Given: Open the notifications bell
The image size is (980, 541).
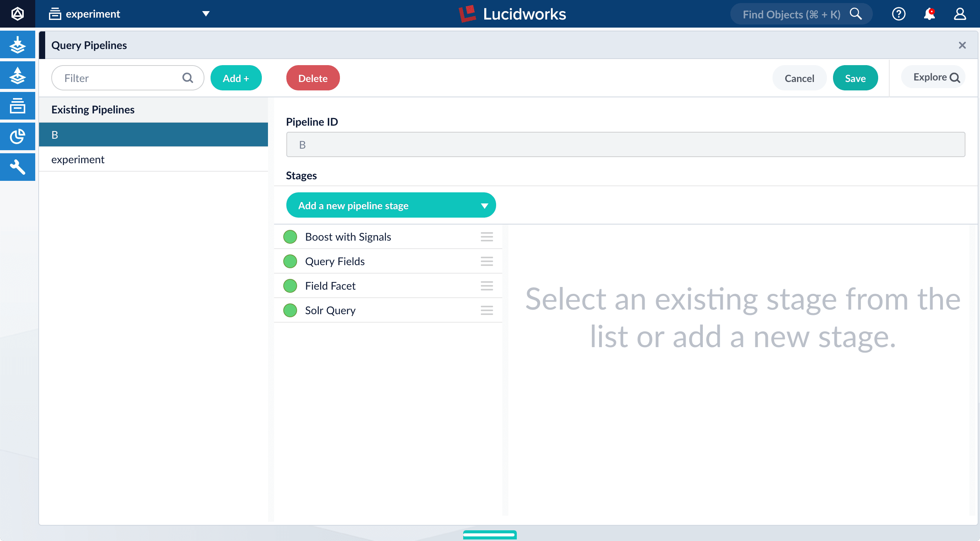Looking at the screenshot, I should click(929, 14).
